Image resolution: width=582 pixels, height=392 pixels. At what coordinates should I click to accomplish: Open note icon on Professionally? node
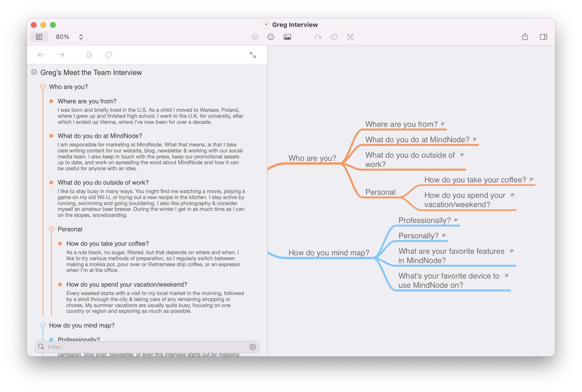(x=456, y=220)
